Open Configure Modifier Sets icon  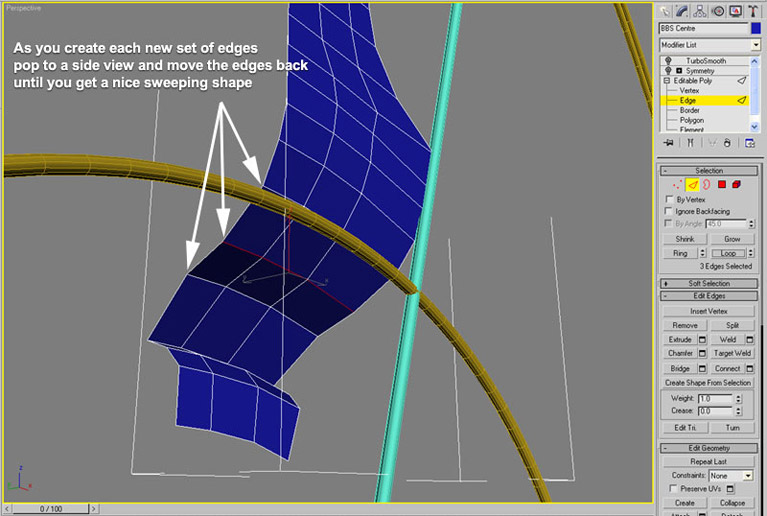click(x=750, y=143)
